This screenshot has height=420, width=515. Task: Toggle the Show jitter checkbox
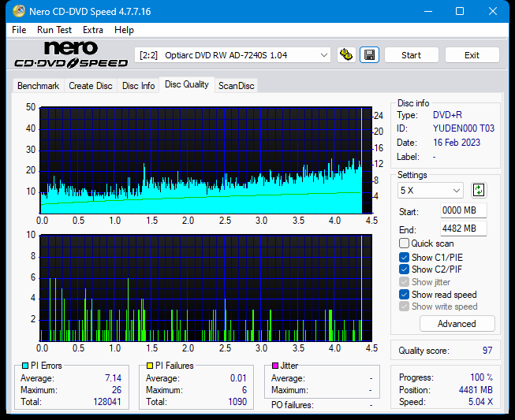point(404,282)
